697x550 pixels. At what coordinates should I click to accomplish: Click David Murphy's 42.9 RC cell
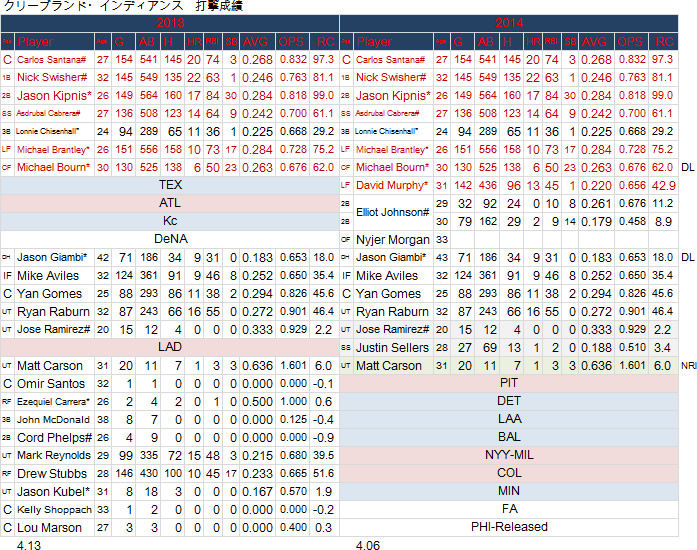tap(663, 185)
